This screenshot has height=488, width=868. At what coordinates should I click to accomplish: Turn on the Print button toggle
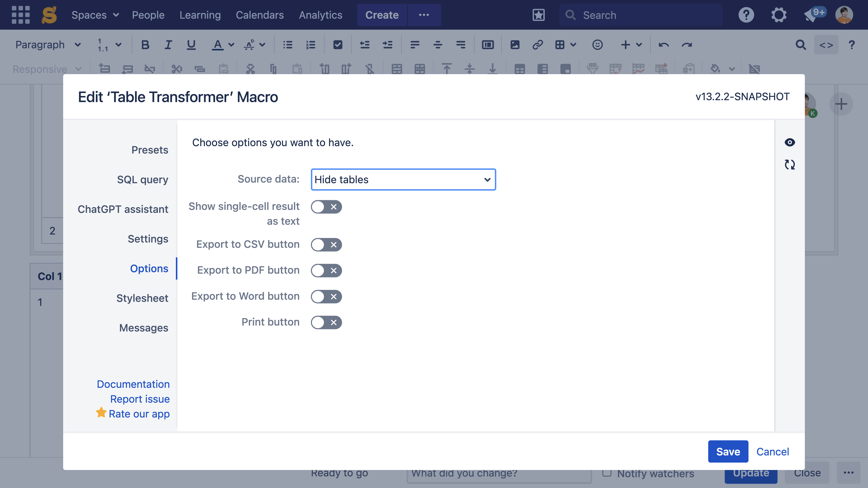tap(326, 322)
